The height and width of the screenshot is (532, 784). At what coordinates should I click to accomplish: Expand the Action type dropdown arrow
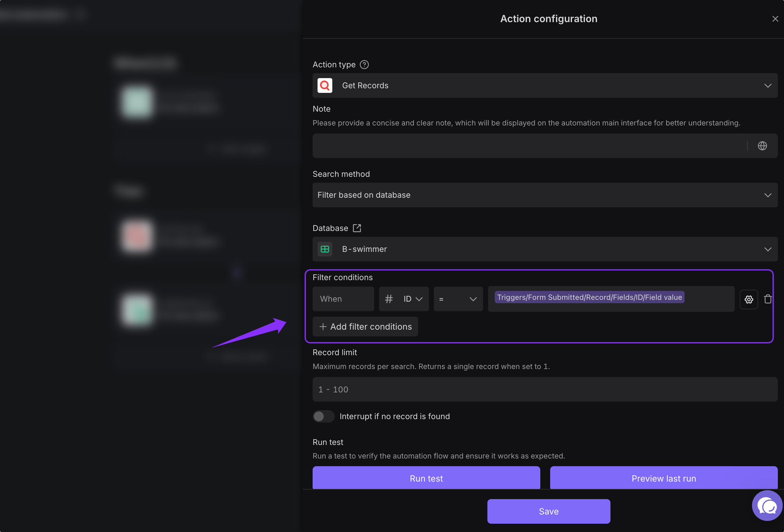point(767,85)
